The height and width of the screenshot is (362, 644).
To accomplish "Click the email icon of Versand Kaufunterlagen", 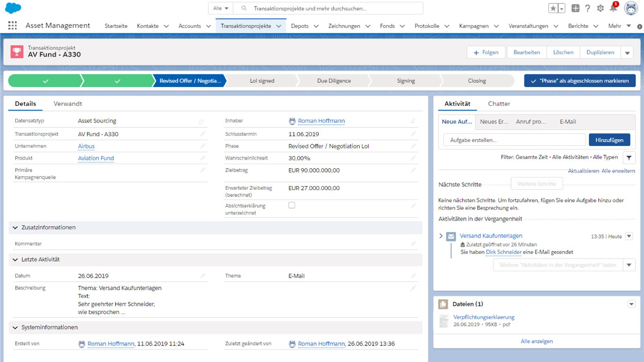I will [x=451, y=236].
